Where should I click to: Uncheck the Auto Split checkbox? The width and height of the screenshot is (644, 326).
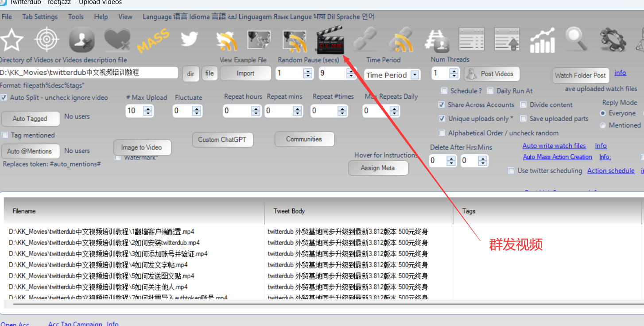point(4,97)
